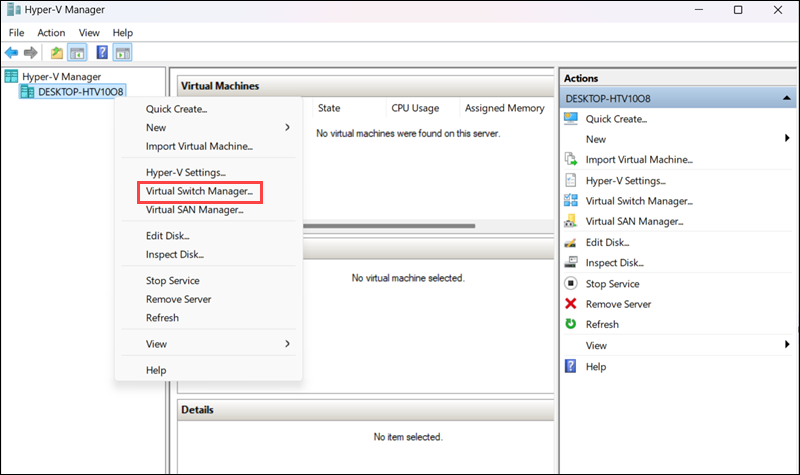Click Stop Service icon in Actions pane
800x475 pixels.
(570, 283)
